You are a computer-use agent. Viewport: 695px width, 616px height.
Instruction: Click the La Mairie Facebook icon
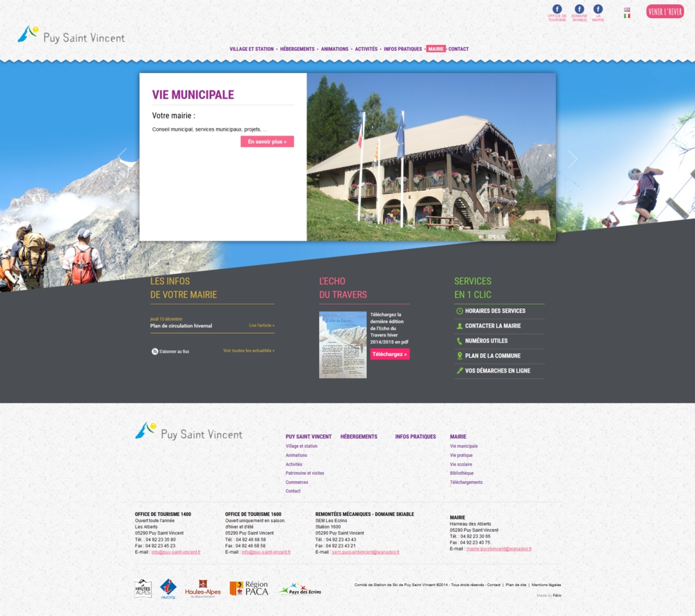click(x=598, y=10)
